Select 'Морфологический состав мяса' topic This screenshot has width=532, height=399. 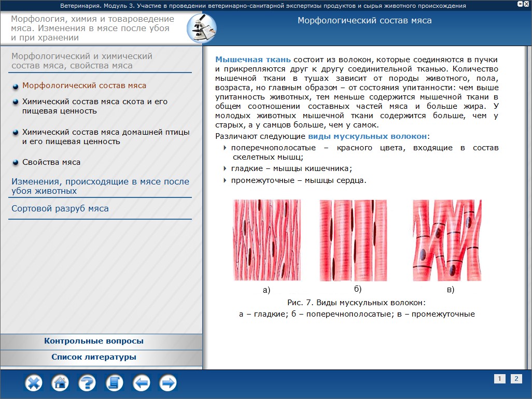click(x=84, y=85)
